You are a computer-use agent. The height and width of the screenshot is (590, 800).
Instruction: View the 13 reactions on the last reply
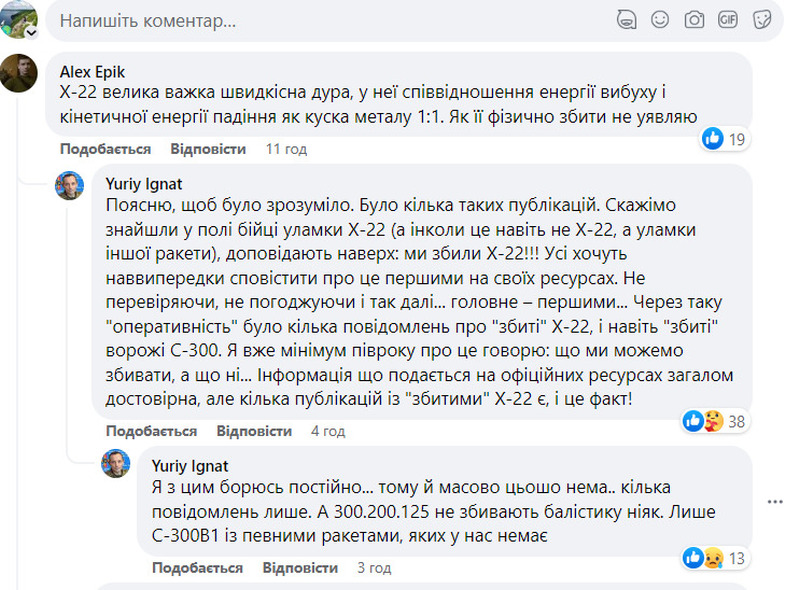pyautogui.click(x=715, y=558)
